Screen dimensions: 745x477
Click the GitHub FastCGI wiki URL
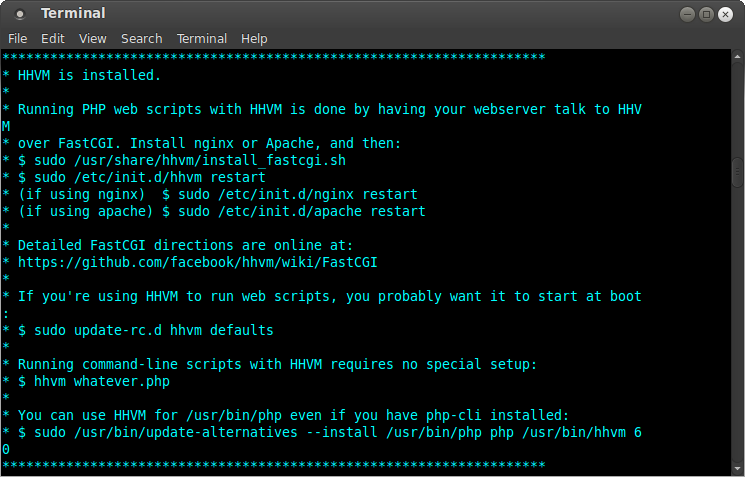point(198,262)
